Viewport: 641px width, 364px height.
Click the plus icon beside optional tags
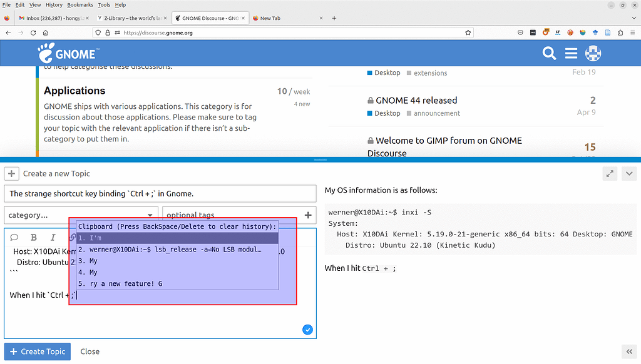[307, 215]
